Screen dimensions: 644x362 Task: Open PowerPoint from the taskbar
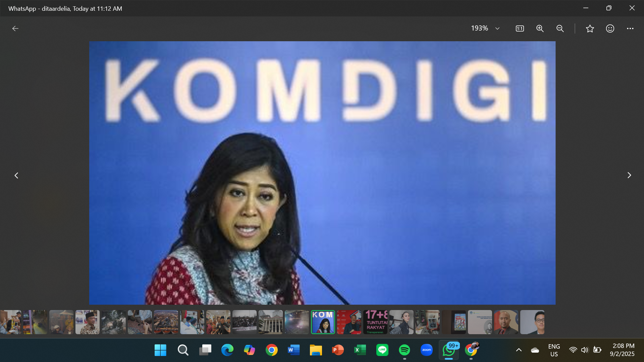(x=338, y=350)
